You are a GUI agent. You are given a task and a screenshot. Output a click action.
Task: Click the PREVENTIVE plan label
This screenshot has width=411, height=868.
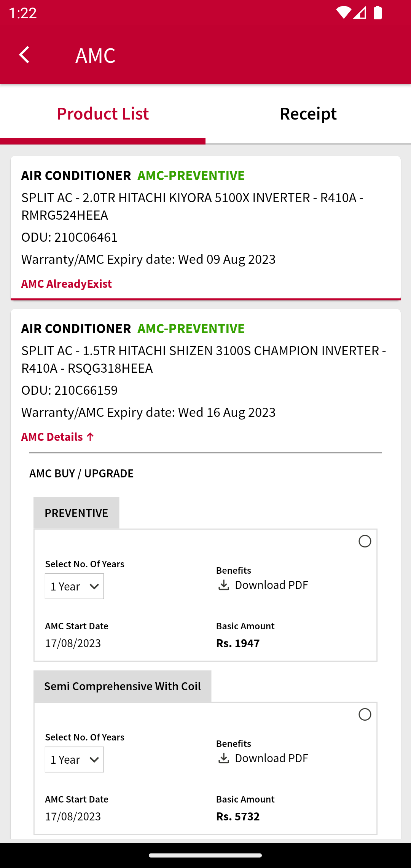pyautogui.click(x=76, y=513)
